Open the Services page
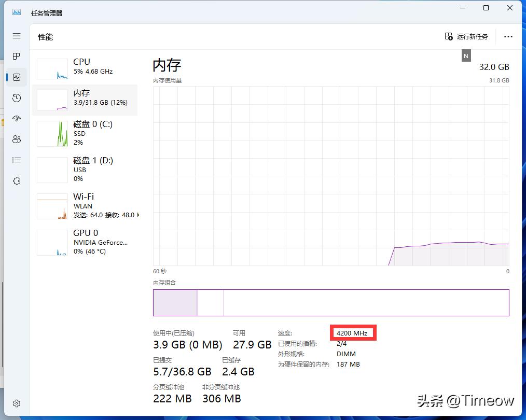526x420 pixels. [x=16, y=180]
